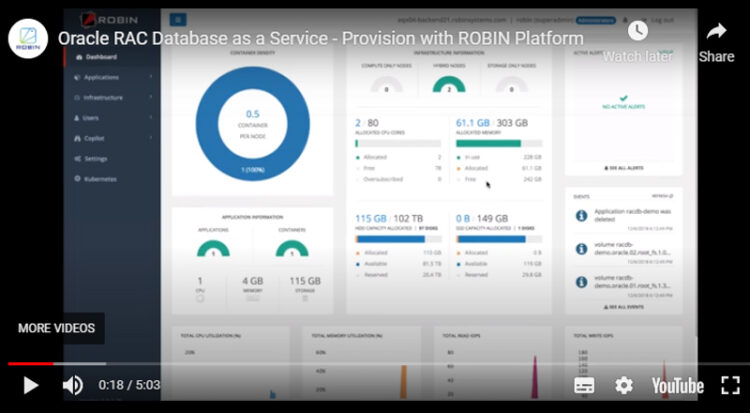Click the MORE VIDEOS button
The height and width of the screenshot is (413, 750).
pos(56,328)
